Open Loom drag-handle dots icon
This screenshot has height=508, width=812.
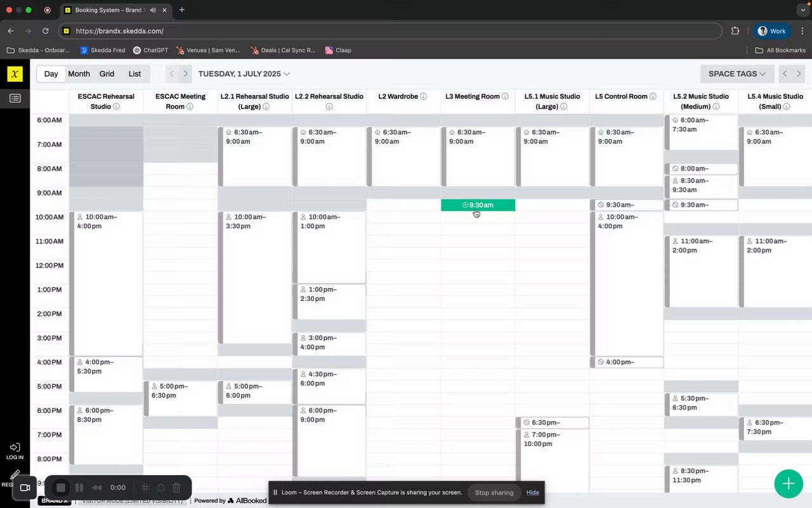[x=145, y=488]
